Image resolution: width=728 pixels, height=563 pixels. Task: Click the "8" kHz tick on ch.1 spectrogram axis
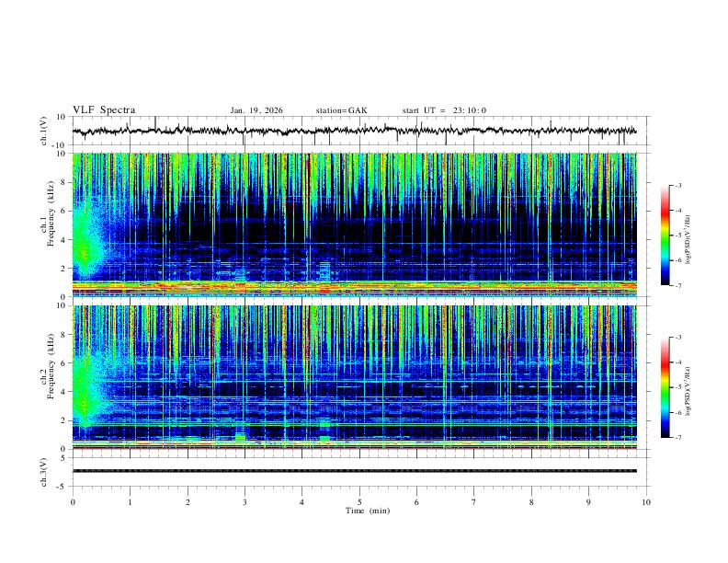pos(64,182)
